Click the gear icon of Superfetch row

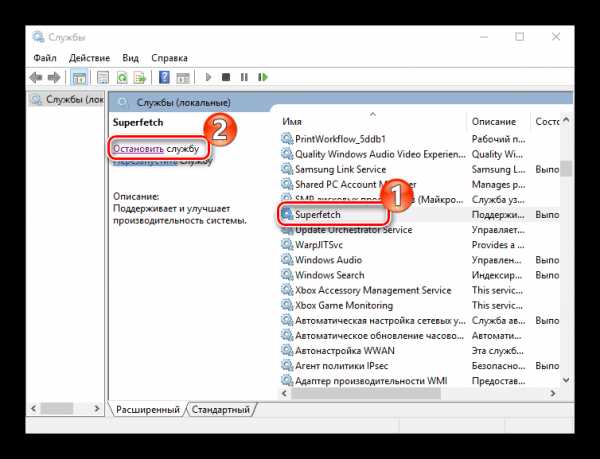point(287,214)
